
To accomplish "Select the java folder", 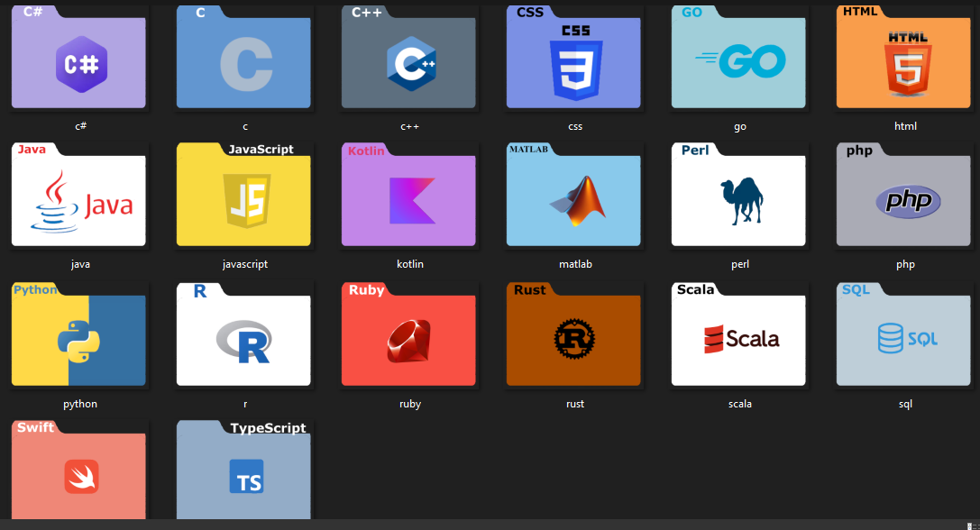I will click(78, 194).
